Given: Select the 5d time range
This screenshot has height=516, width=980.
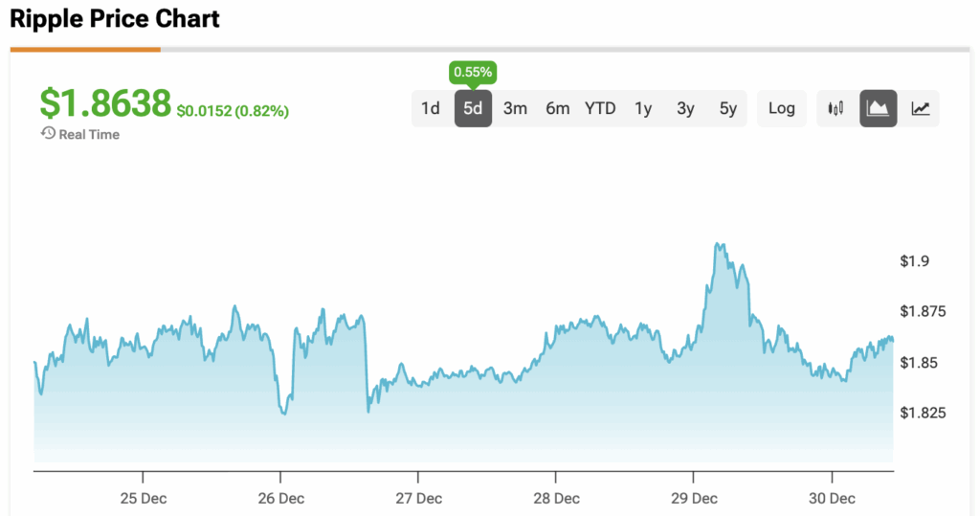Looking at the screenshot, I should click(473, 108).
